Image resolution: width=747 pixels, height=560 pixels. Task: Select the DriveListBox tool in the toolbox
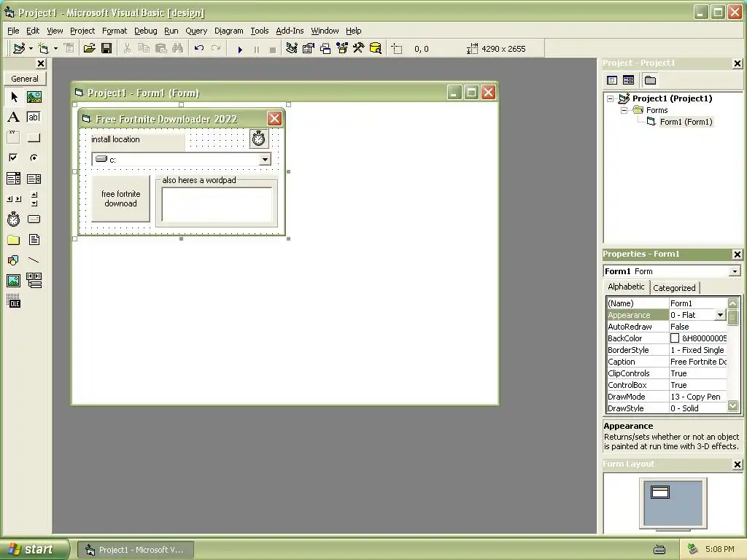point(34,219)
